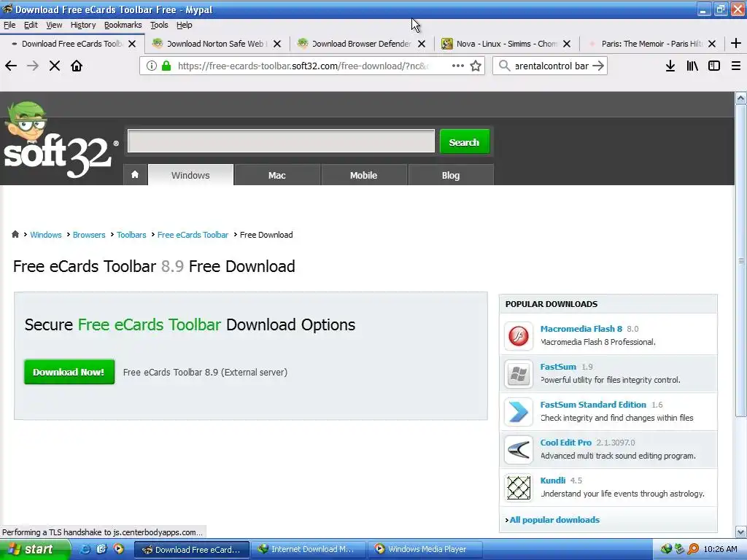
Task: Switch to the Download Browser Defender tab
Action: [x=360, y=44]
